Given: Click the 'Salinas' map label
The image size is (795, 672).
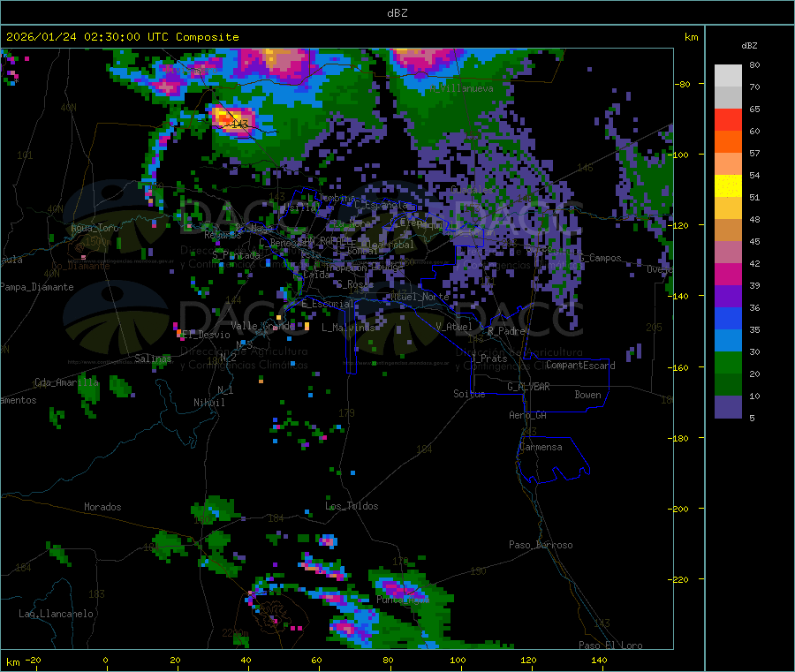Looking at the screenshot, I should coord(153,359).
